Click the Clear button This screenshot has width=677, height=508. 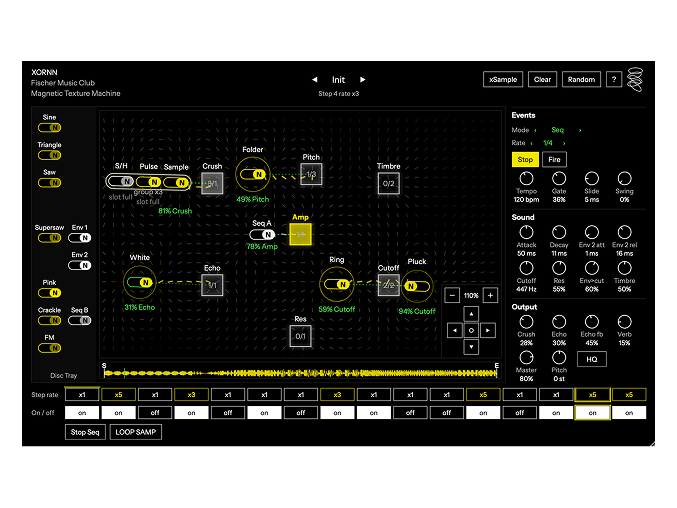pos(542,79)
